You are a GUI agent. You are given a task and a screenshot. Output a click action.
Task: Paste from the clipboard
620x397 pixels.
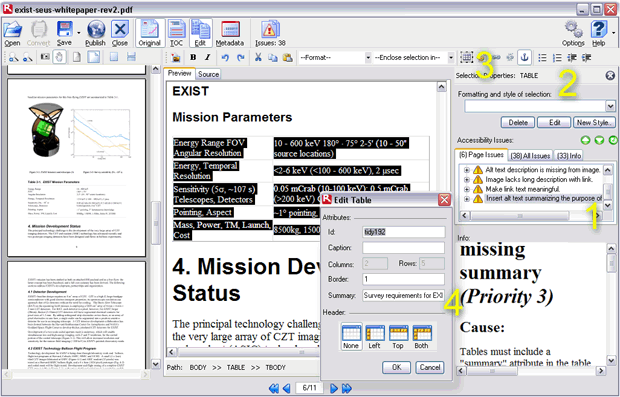(288, 58)
